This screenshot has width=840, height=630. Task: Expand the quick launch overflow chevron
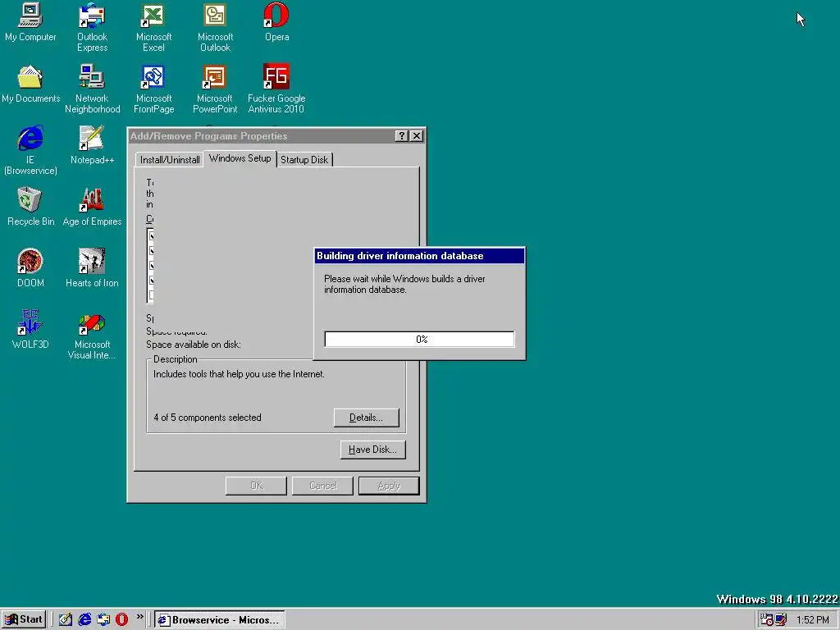(139, 617)
